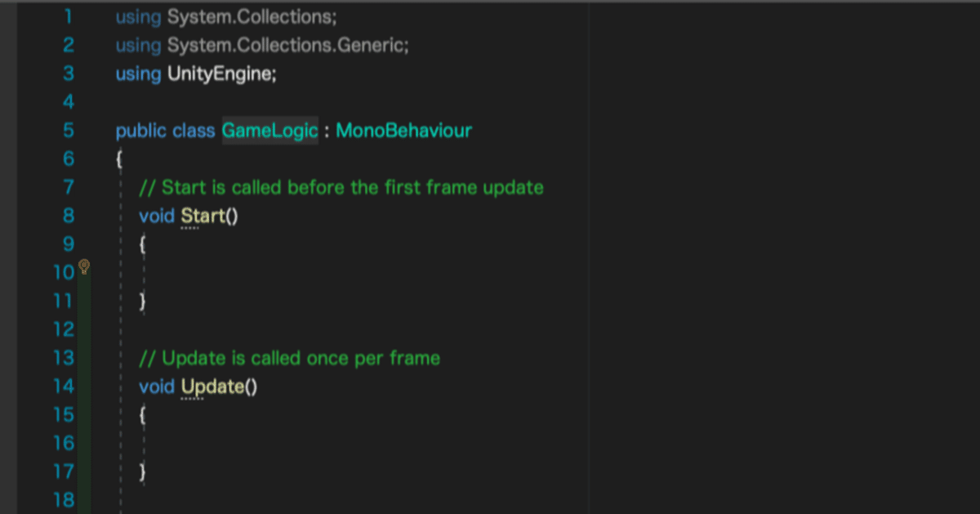Click line number 12 in the gutter

(x=64, y=329)
